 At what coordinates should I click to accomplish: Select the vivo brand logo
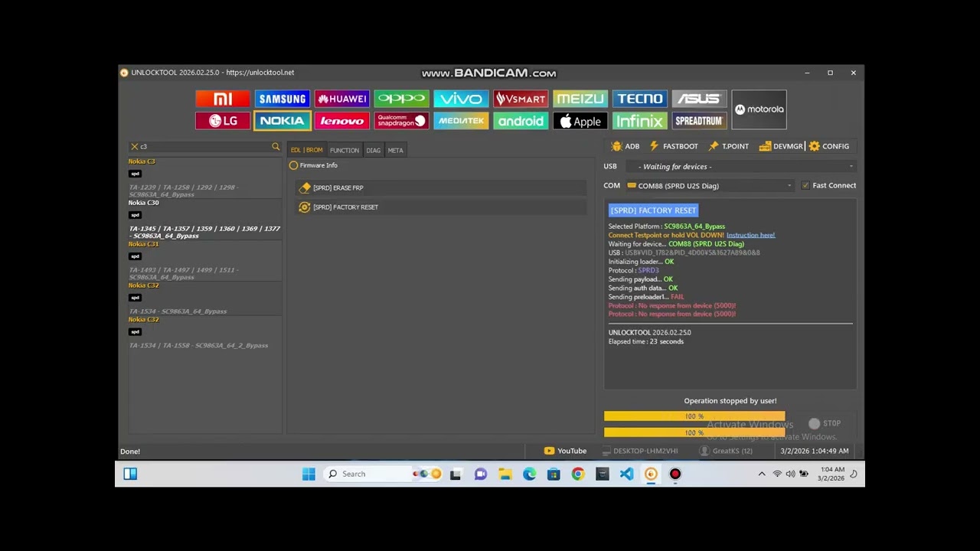tap(461, 99)
